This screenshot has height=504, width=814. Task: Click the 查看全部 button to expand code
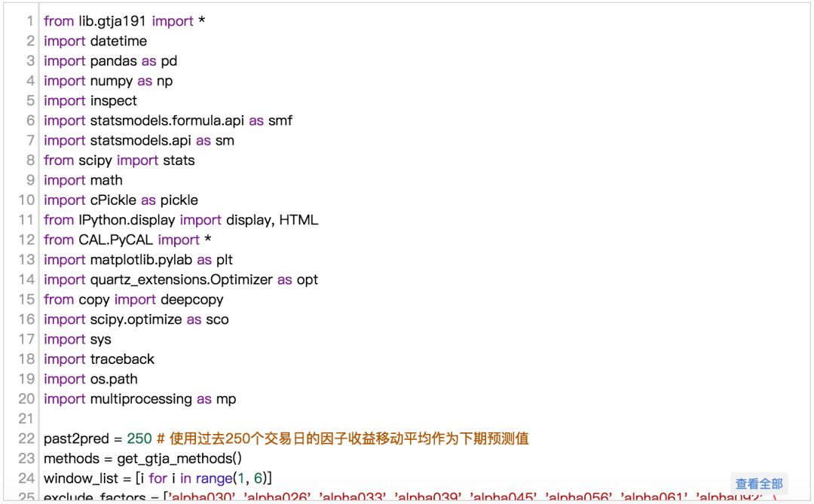[759, 484]
